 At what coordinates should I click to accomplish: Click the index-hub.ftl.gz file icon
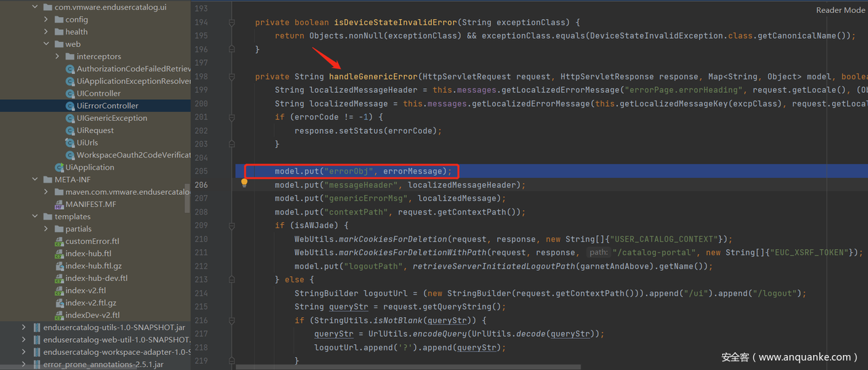59,265
